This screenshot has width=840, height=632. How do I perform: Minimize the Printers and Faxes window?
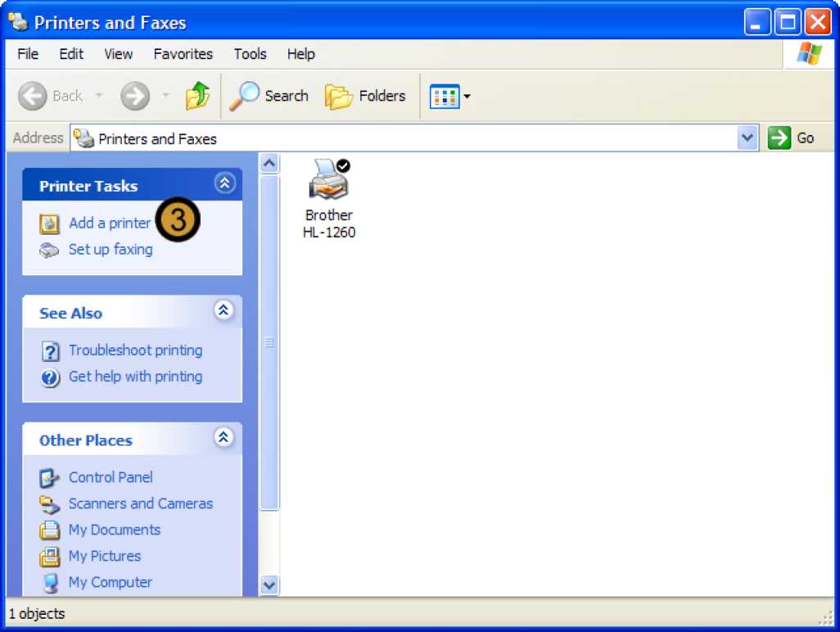tap(757, 22)
